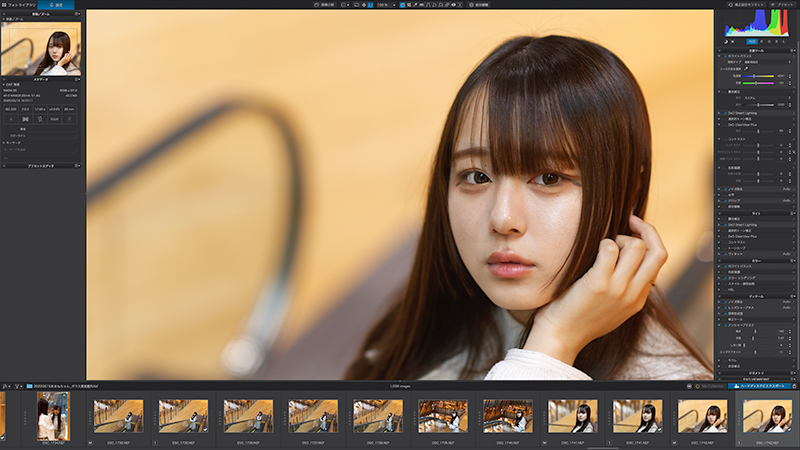The height and width of the screenshot is (450, 800).
Task: Expand the HSL section
Action: [x=719, y=289]
